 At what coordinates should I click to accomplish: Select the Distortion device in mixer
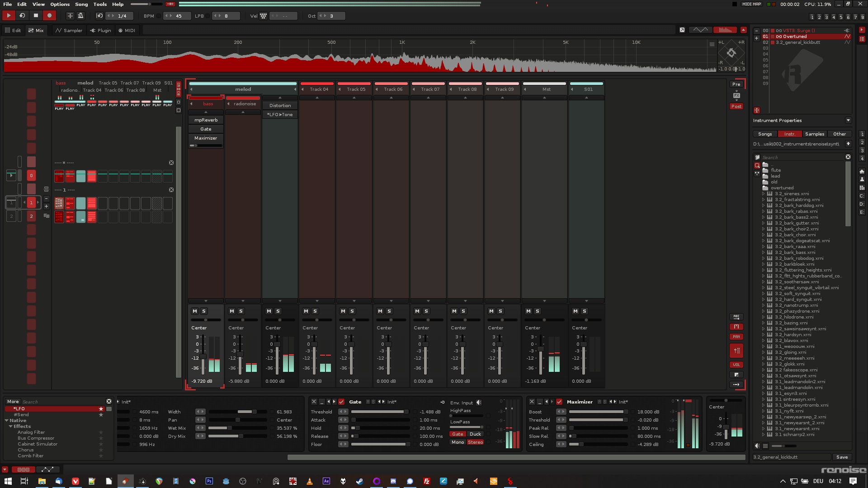[x=280, y=105]
